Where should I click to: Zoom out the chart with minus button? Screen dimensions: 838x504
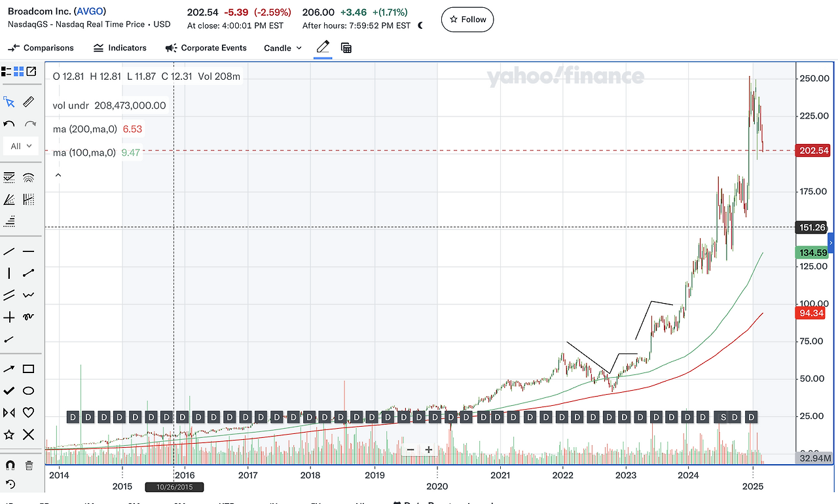pos(410,450)
